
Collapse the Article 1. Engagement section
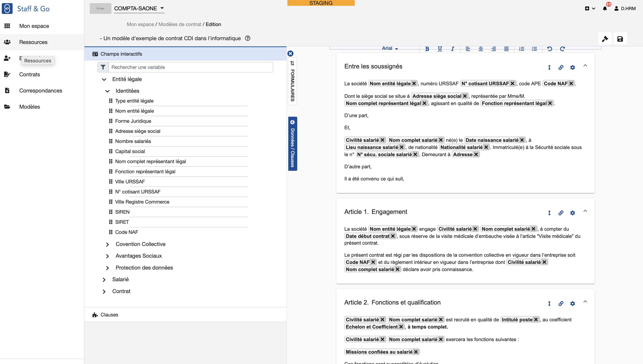click(585, 211)
